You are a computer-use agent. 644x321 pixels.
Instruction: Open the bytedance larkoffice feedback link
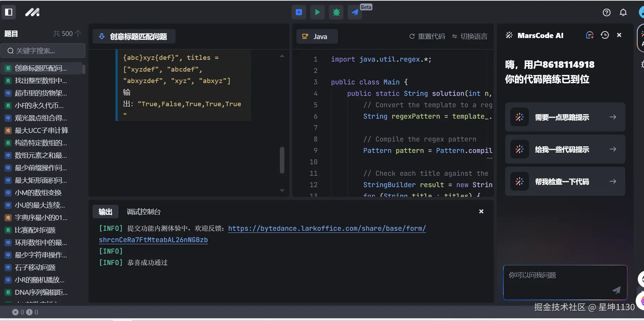point(327,228)
